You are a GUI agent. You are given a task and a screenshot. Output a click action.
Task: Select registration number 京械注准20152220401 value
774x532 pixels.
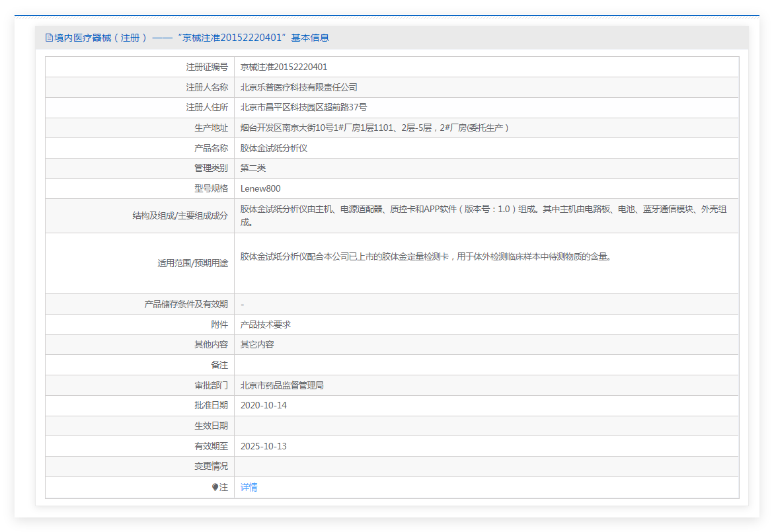[284, 67]
